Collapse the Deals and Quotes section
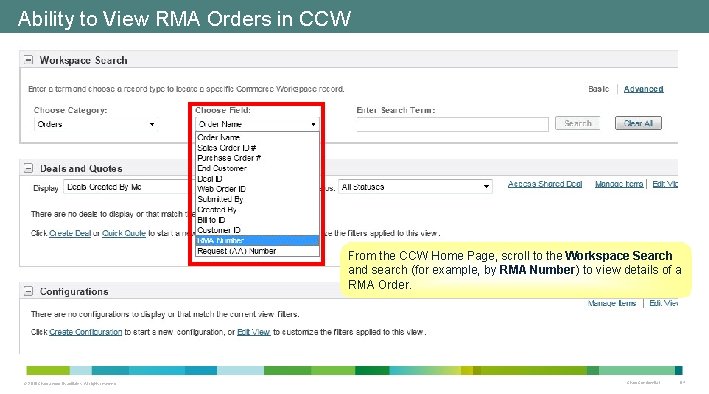 28,168
